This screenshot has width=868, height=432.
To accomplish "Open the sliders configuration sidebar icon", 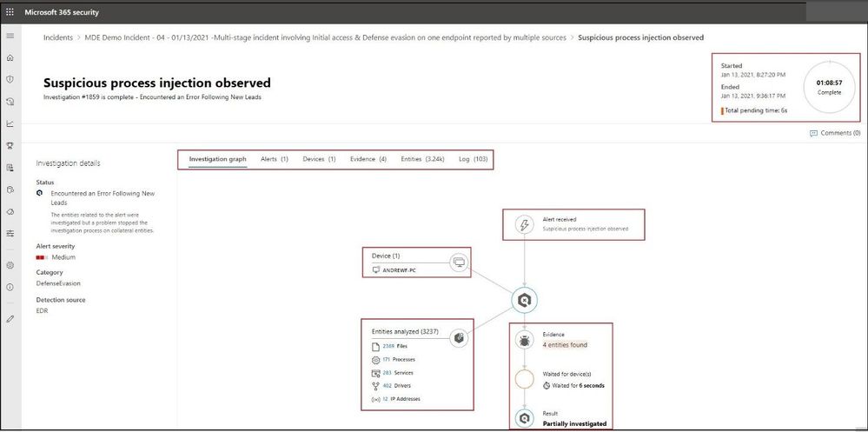I will click(x=10, y=234).
